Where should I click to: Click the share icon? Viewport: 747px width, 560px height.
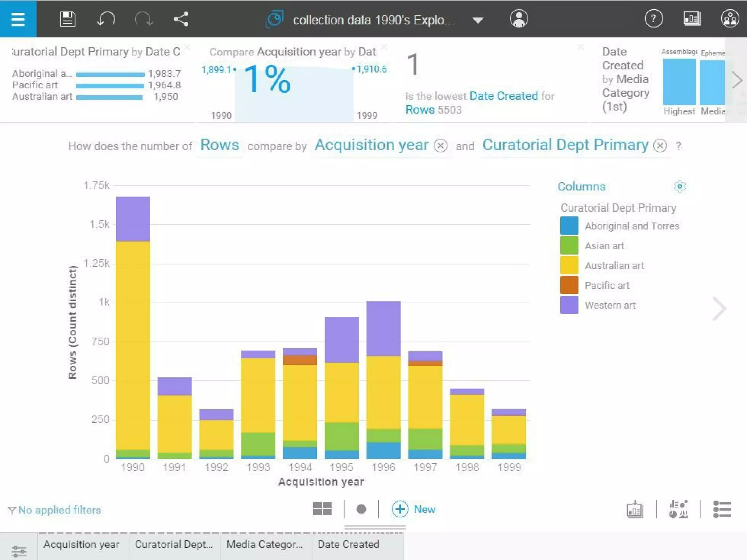[181, 19]
